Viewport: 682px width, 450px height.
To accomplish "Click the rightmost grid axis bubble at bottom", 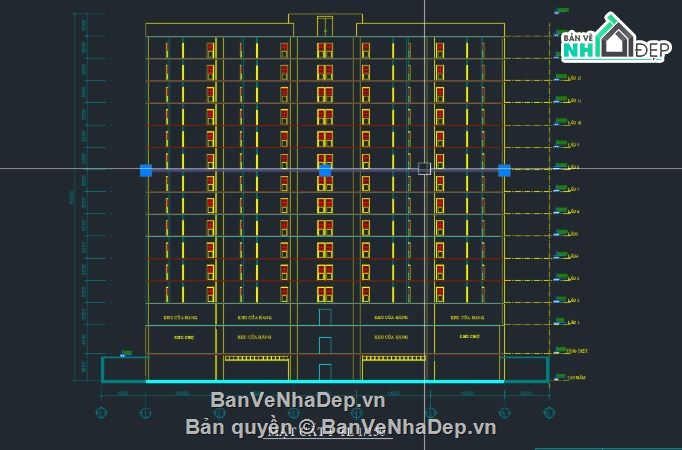I will 549,411.
